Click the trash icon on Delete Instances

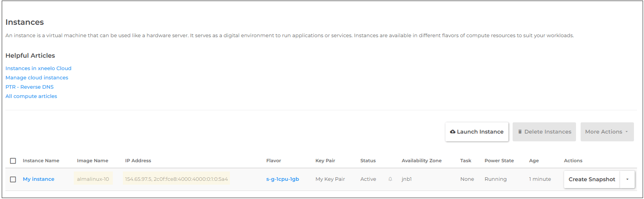(520, 132)
